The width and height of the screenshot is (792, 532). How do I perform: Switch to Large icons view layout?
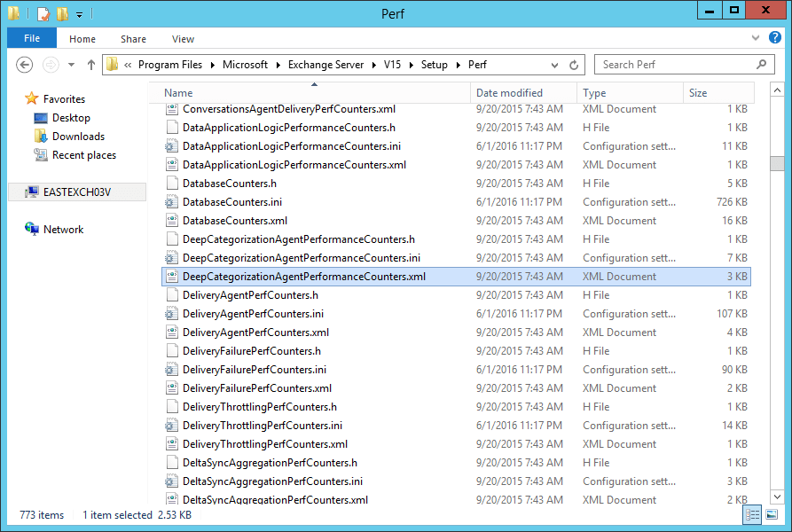[772, 515]
